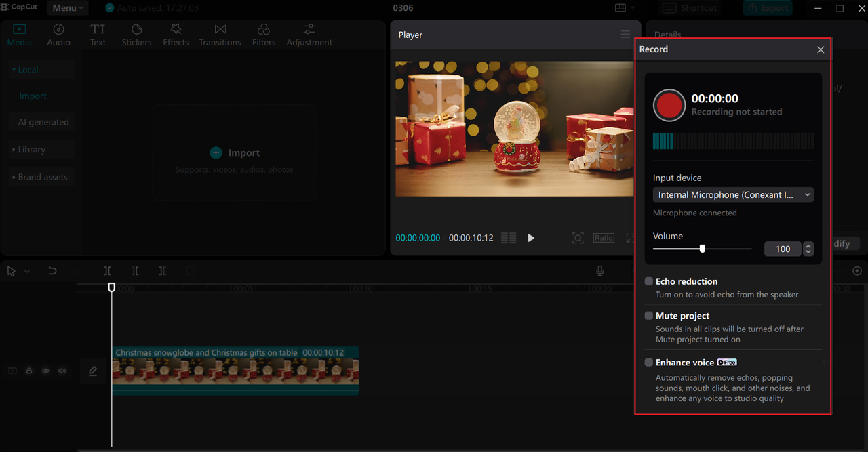Enable the Enhance voice checkbox
The width and height of the screenshot is (868, 452).
coord(649,363)
